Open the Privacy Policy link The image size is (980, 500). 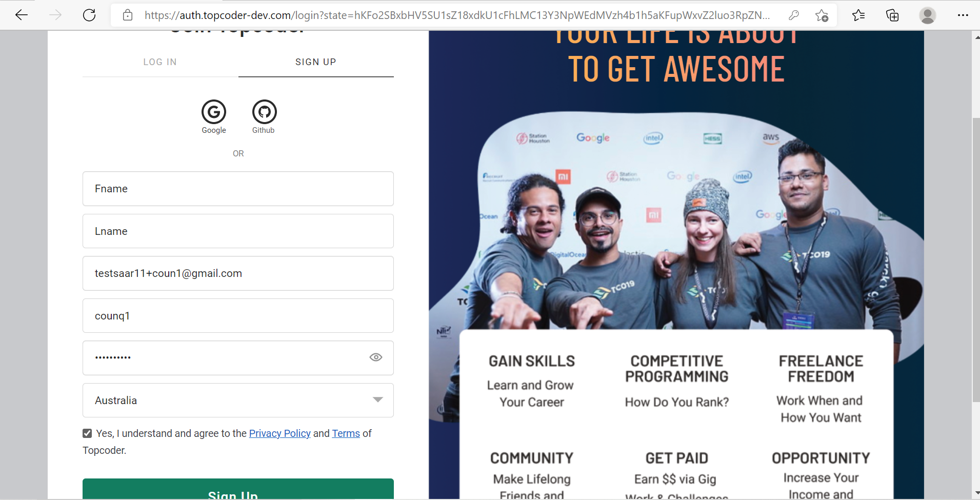click(x=279, y=433)
